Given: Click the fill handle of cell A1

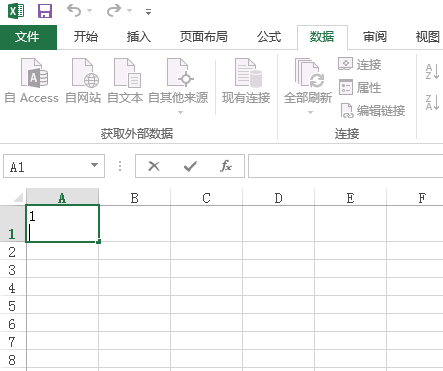Looking at the screenshot, I should 99,241.
